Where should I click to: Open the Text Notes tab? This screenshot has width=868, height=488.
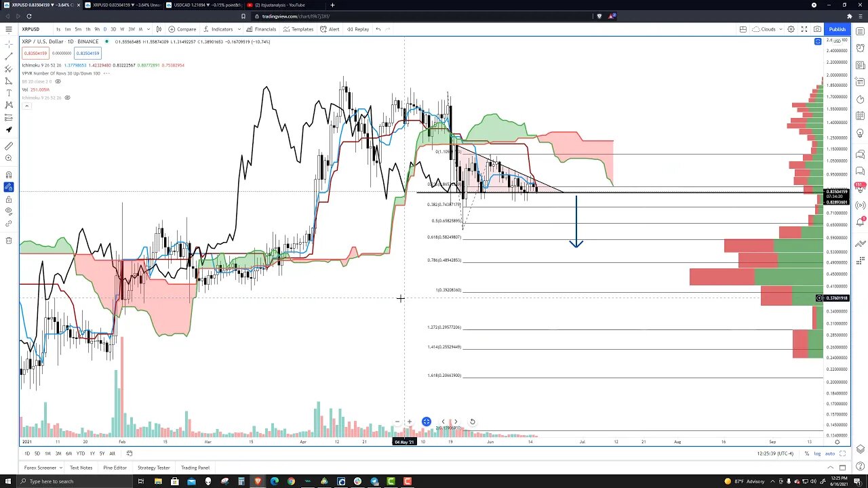point(81,468)
